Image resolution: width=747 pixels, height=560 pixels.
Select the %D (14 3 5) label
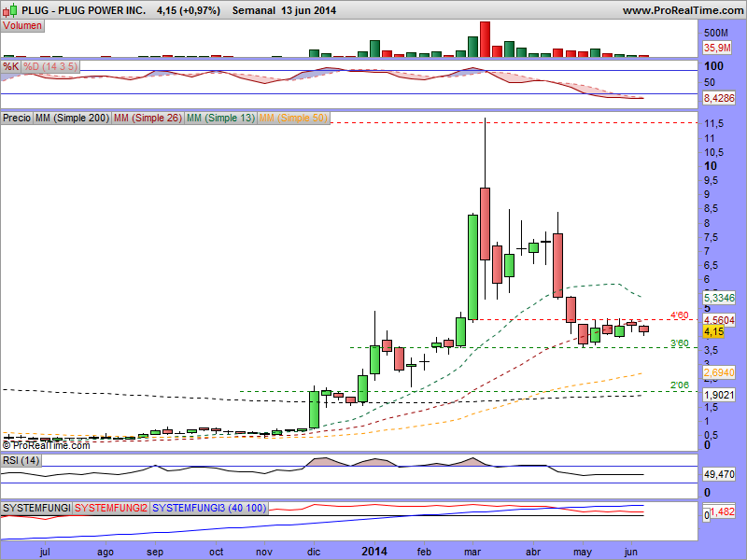[50, 66]
